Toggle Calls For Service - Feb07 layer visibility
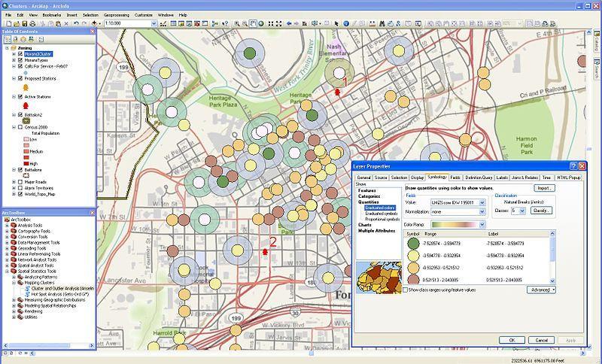This screenshot has width=602, height=364. pyautogui.click(x=20, y=66)
